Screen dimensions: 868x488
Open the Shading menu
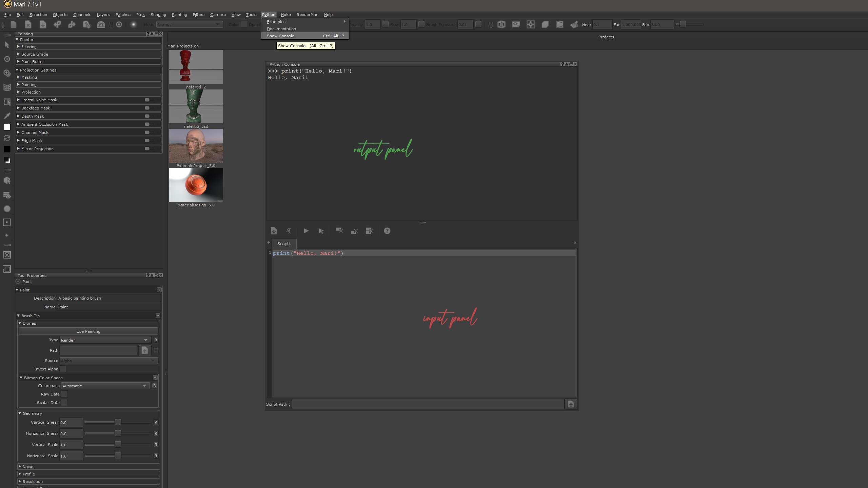coord(158,15)
